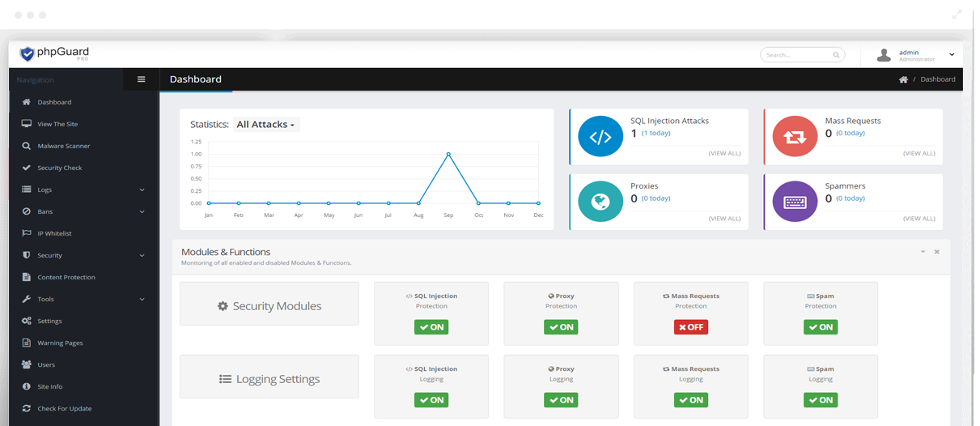
Task: Click the IP Whitelist flag icon
Action: 27,233
